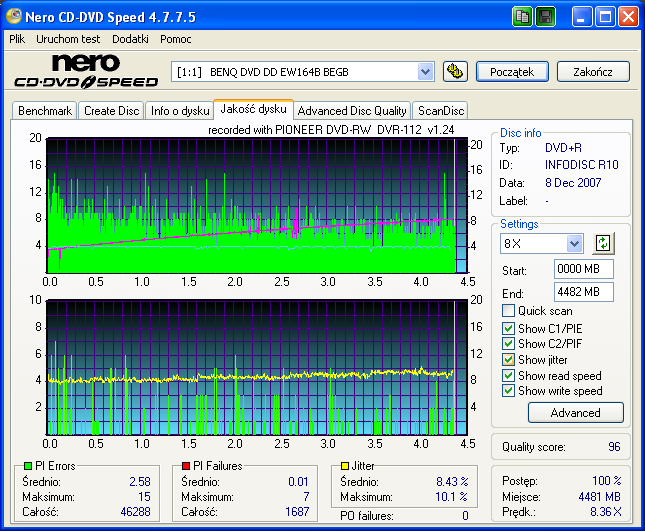Click the recorded with PIONEER DVD-RW caption

click(331, 130)
